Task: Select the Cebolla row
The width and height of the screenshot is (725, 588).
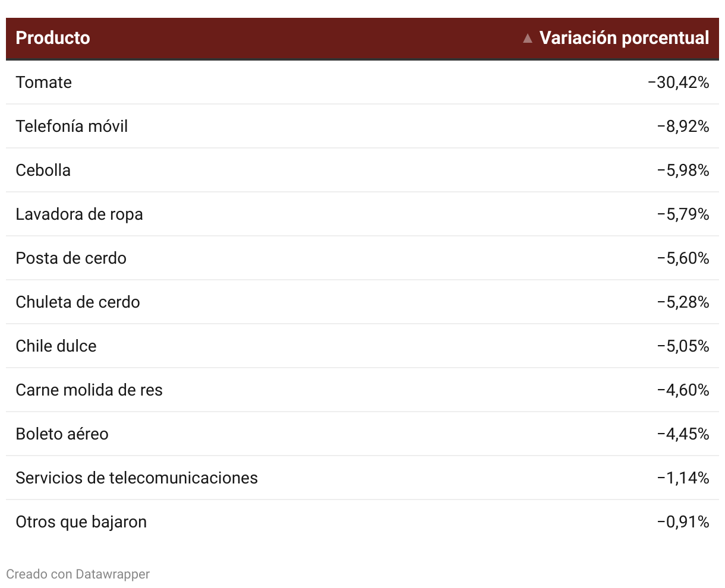Action: 363,170
